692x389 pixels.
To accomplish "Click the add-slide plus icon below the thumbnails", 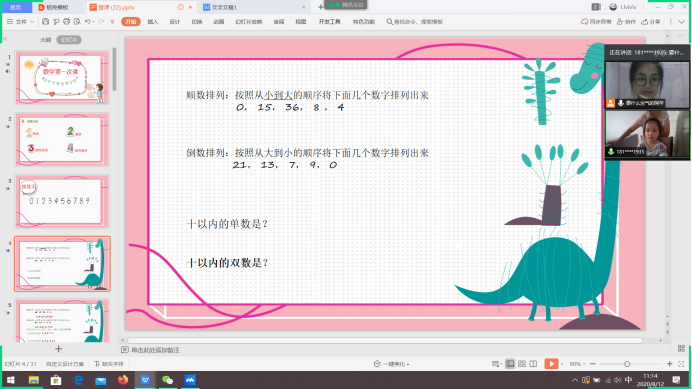I will [58, 349].
